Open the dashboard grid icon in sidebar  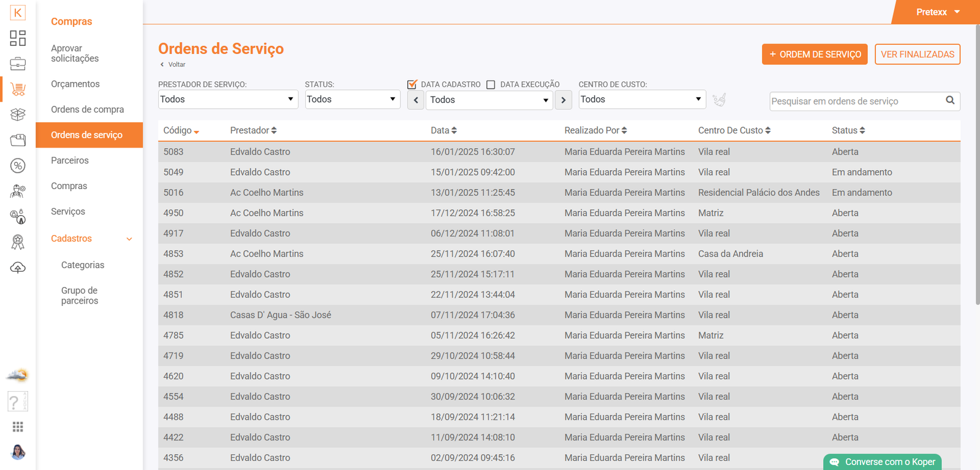tap(18, 38)
